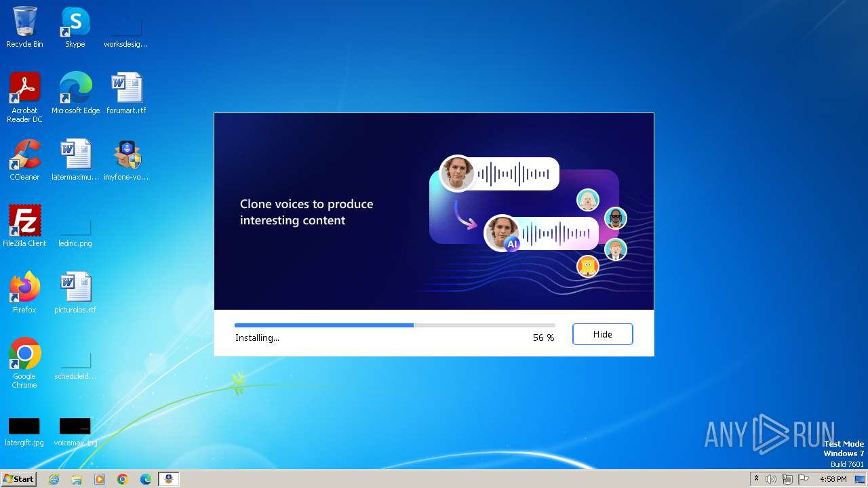Select the latermaximu... document icon

click(75, 160)
